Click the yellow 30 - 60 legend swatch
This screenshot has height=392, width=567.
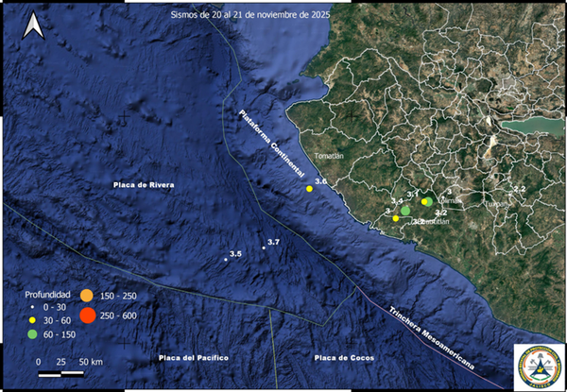32,320
